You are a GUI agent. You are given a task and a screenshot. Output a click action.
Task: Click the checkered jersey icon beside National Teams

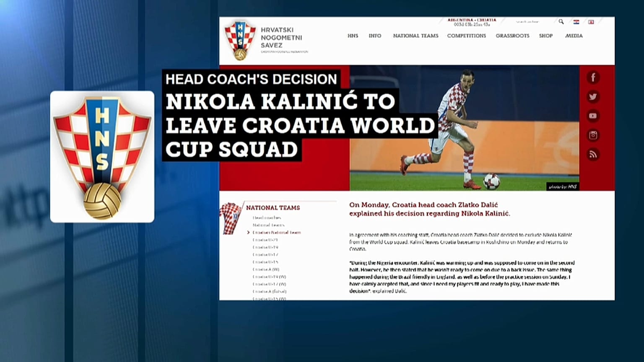coord(231,218)
